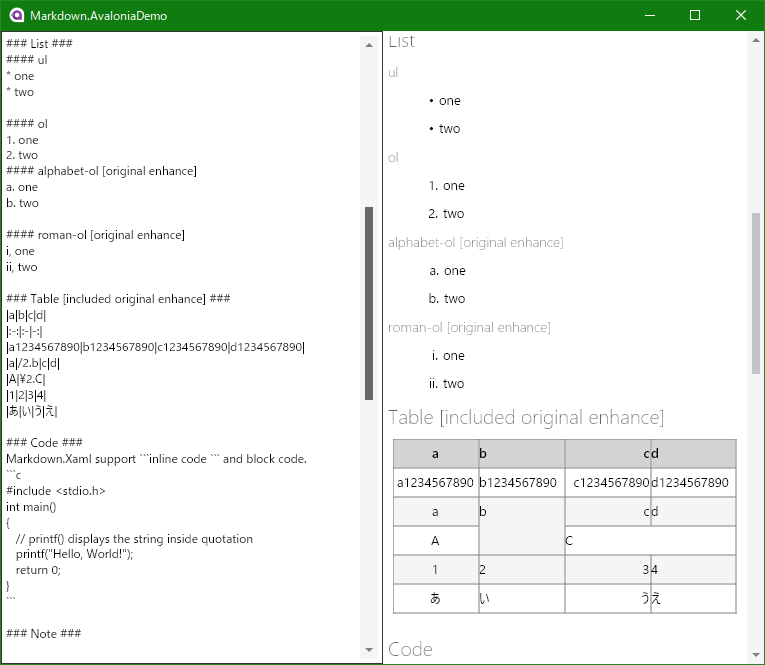Click the Avalonia app icon in title bar
This screenshot has height=665, width=765.
[x=16, y=16]
